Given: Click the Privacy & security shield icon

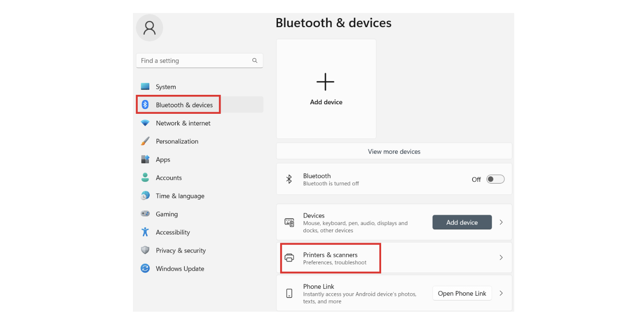Looking at the screenshot, I should click(x=145, y=250).
